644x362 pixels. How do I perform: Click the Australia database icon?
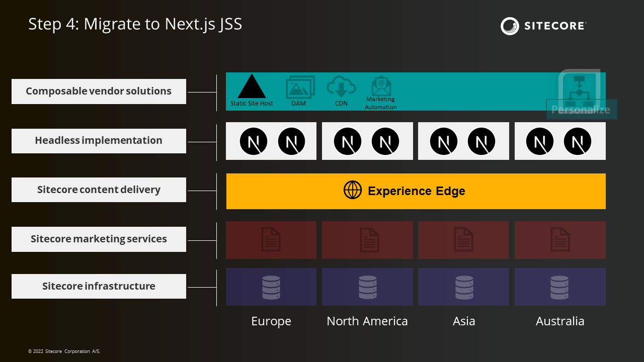pos(560,287)
